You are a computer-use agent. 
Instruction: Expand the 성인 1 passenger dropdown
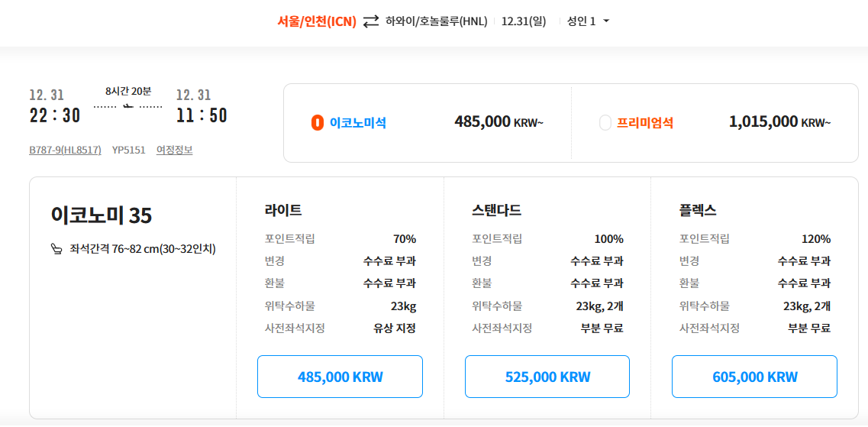click(588, 21)
